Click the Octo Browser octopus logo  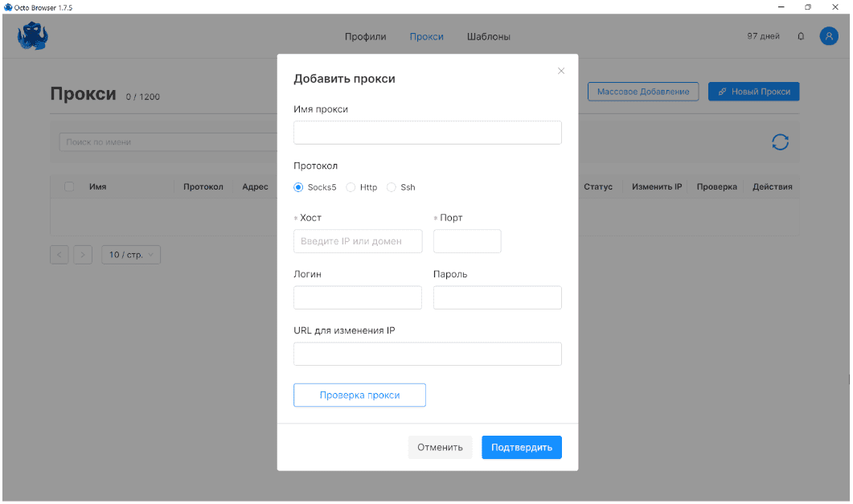33,37
